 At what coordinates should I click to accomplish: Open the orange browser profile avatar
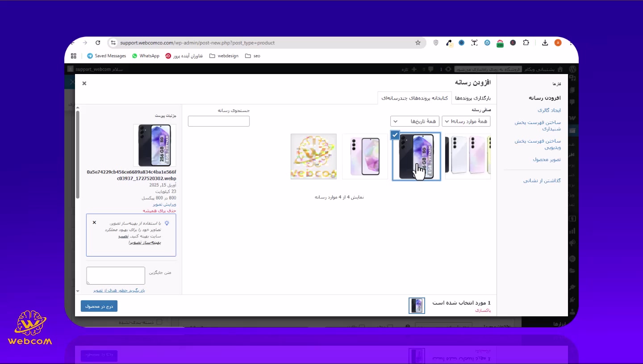pos(558,43)
